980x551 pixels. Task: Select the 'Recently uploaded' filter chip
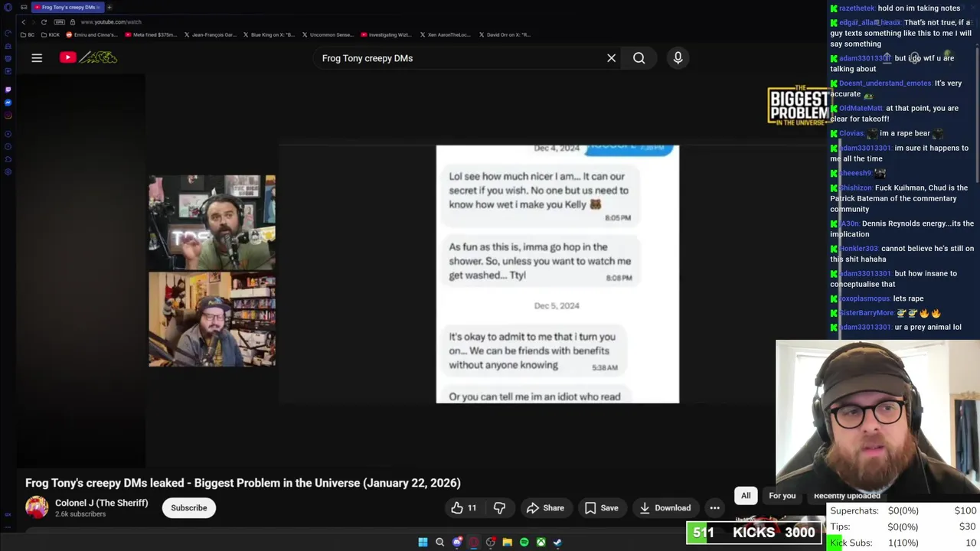point(847,495)
